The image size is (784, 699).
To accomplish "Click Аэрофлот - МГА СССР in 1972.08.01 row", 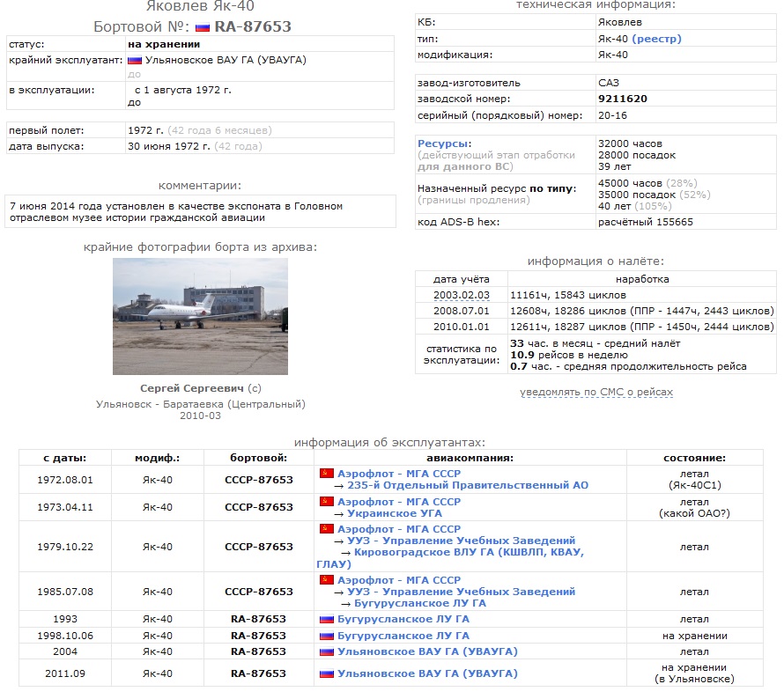I will click(x=399, y=474).
